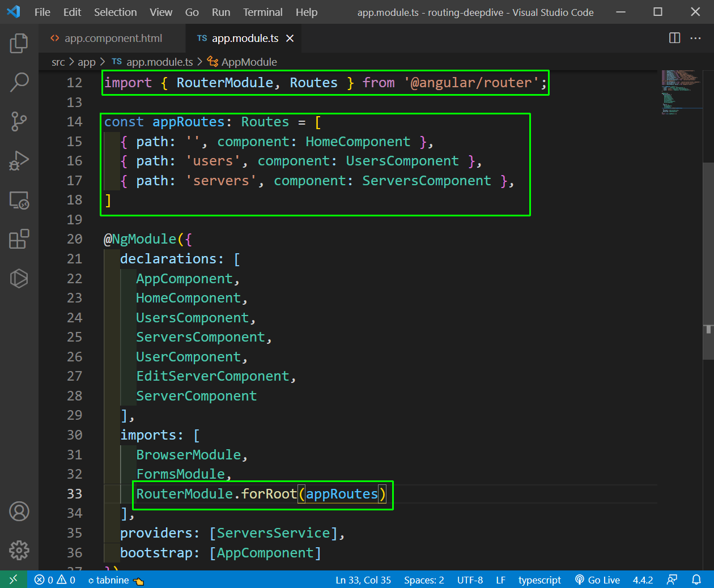Screen dimensions: 714x588
Task: Select language mode typescript
Action: click(539, 580)
